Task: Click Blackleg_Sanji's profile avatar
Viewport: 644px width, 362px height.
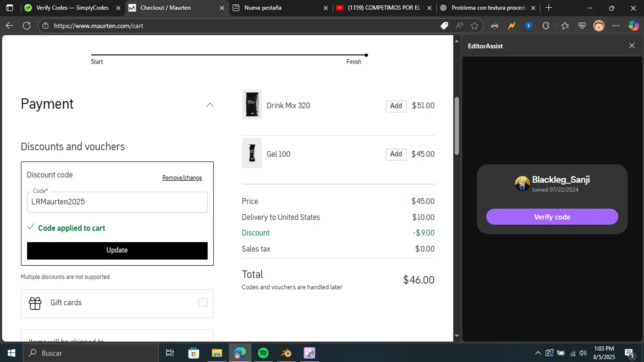Action: [522, 184]
